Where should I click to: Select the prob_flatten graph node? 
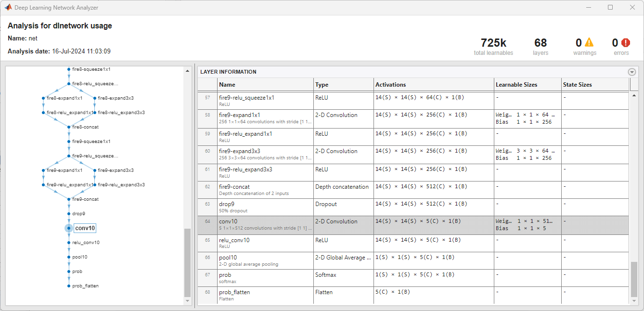click(69, 286)
